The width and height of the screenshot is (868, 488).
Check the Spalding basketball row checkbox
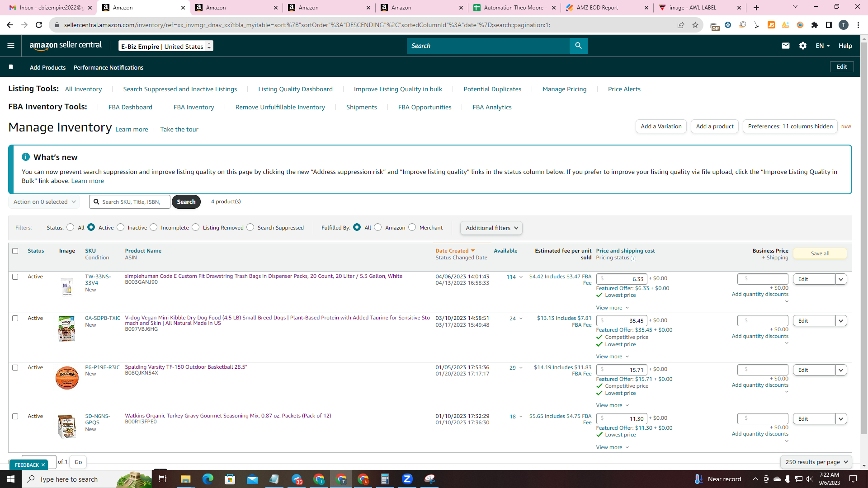tap(15, 367)
